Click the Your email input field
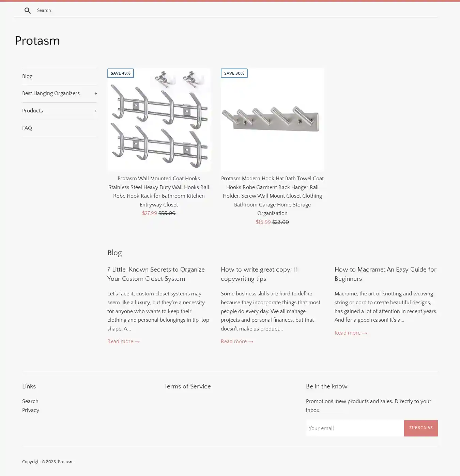Screen dimensions: 460x476 (355, 428)
